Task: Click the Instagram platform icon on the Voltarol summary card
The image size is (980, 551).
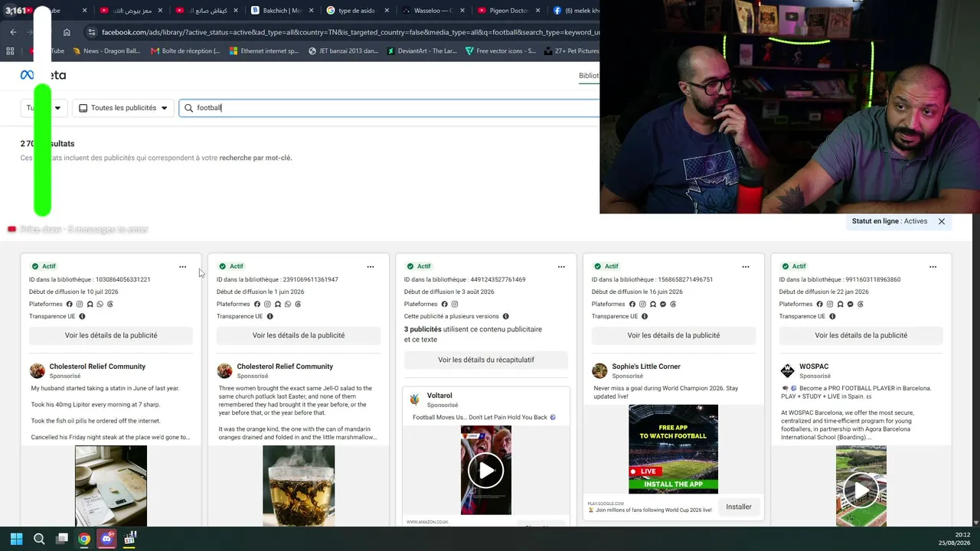Action: coord(454,304)
